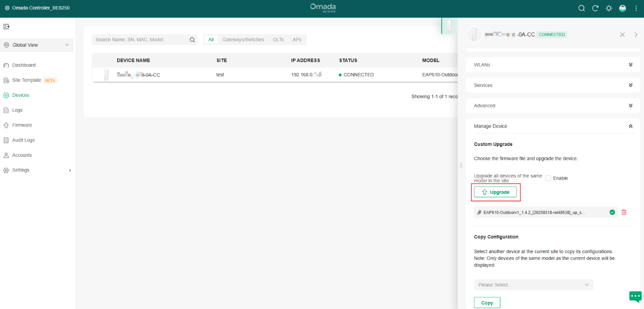Switch to the APs filter tab
The image size is (644, 309).
click(297, 40)
